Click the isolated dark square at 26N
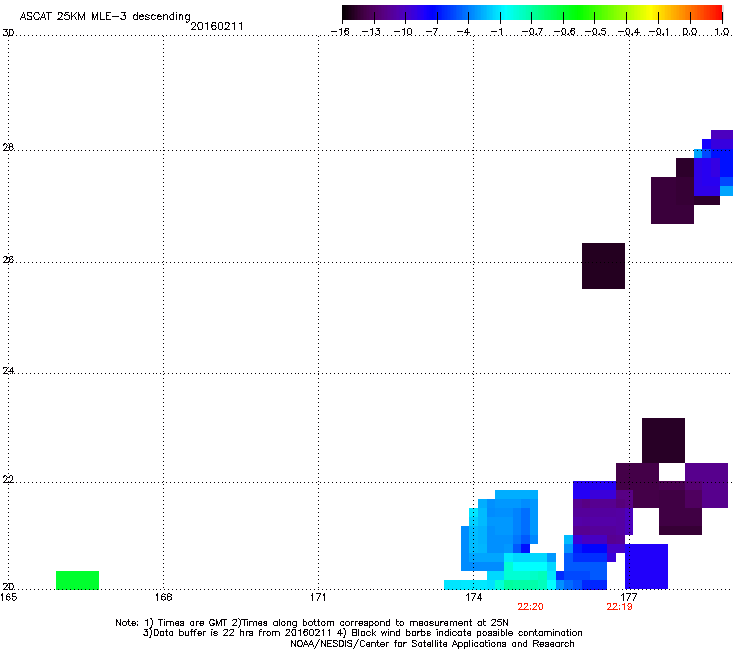This screenshot has height=650, width=740. (603, 266)
